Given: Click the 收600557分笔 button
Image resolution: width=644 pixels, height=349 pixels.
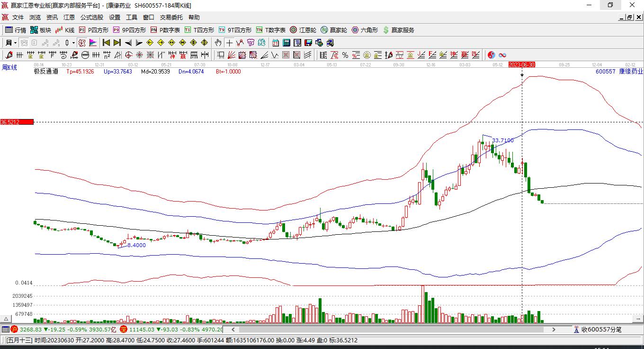Looking at the screenshot, I should (x=597, y=329).
